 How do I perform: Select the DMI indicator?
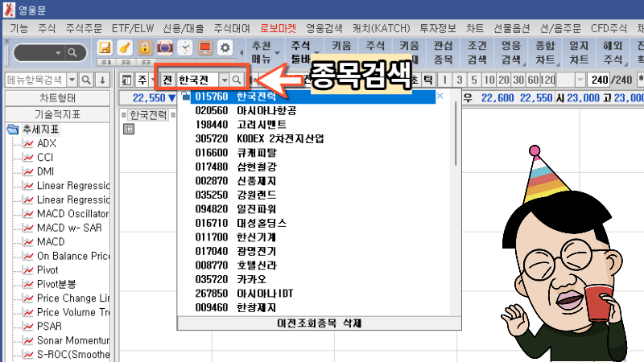tap(46, 171)
